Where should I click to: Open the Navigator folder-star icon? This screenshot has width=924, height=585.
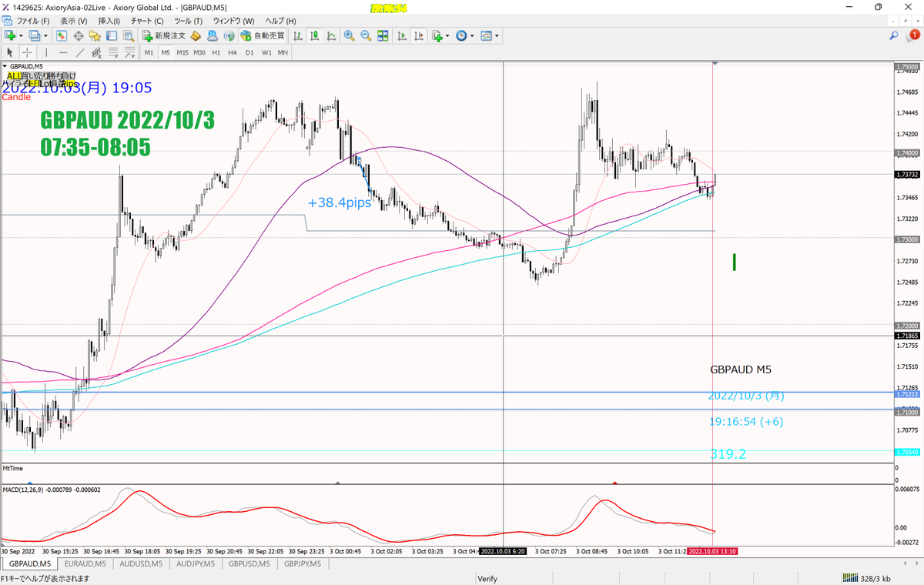[95, 35]
